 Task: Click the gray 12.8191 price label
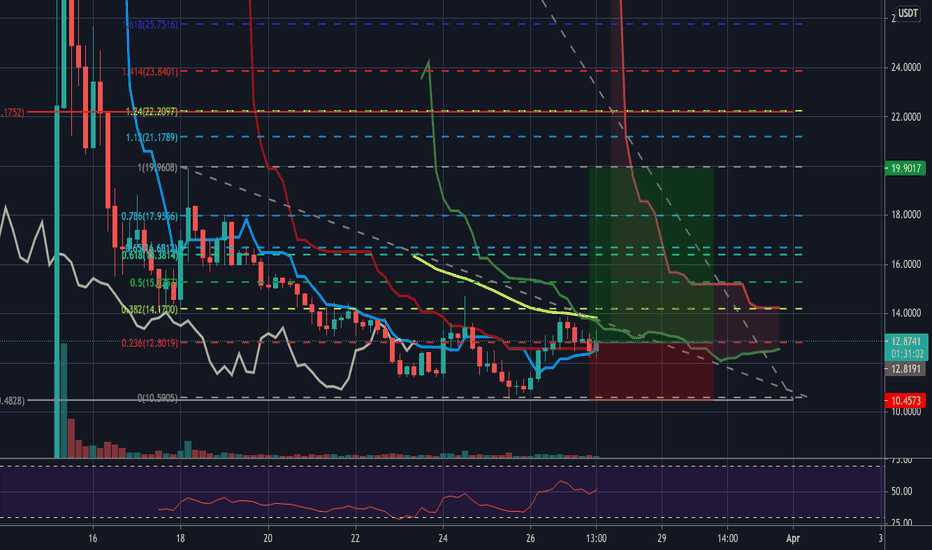click(905, 369)
